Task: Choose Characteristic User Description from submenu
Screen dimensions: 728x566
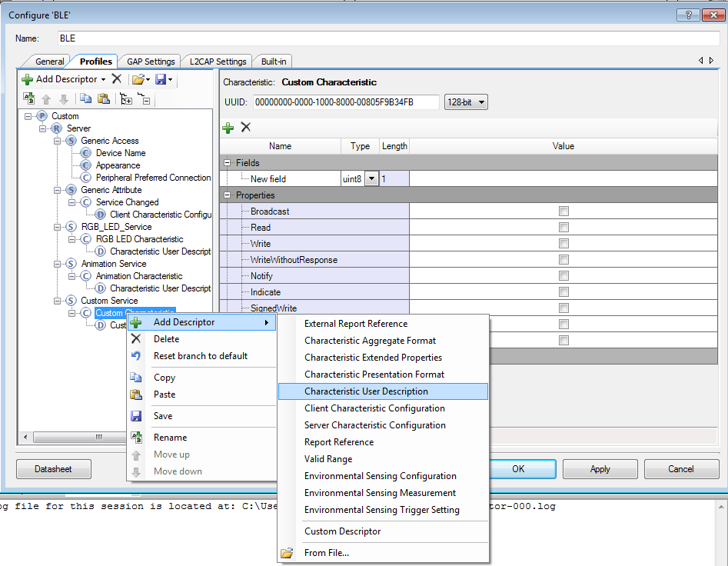Action: 383,391
